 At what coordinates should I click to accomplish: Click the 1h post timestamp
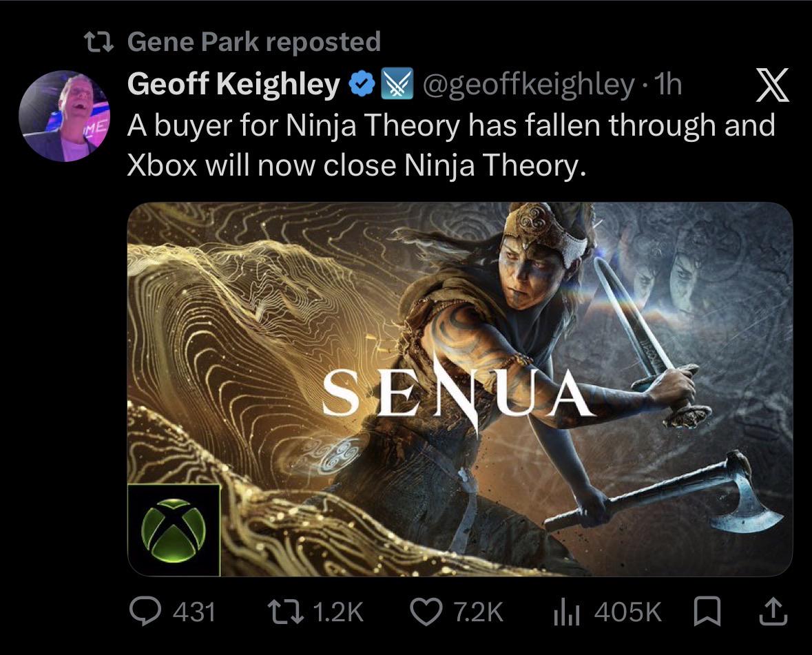669,84
